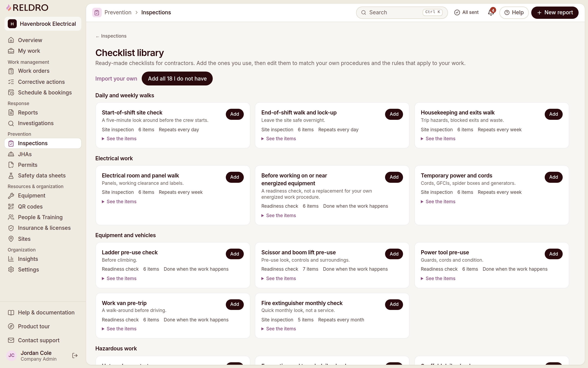Click the Sites map pin icon
588x368 pixels.
(11, 239)
